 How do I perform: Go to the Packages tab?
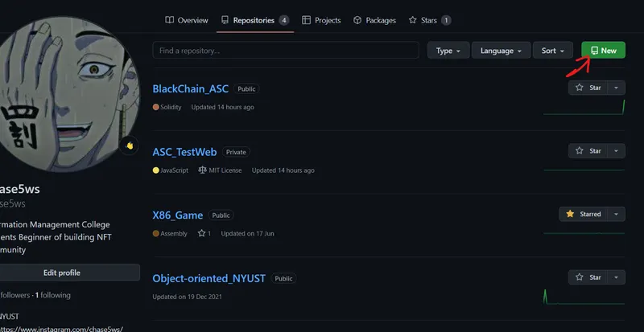click(374, 20)
